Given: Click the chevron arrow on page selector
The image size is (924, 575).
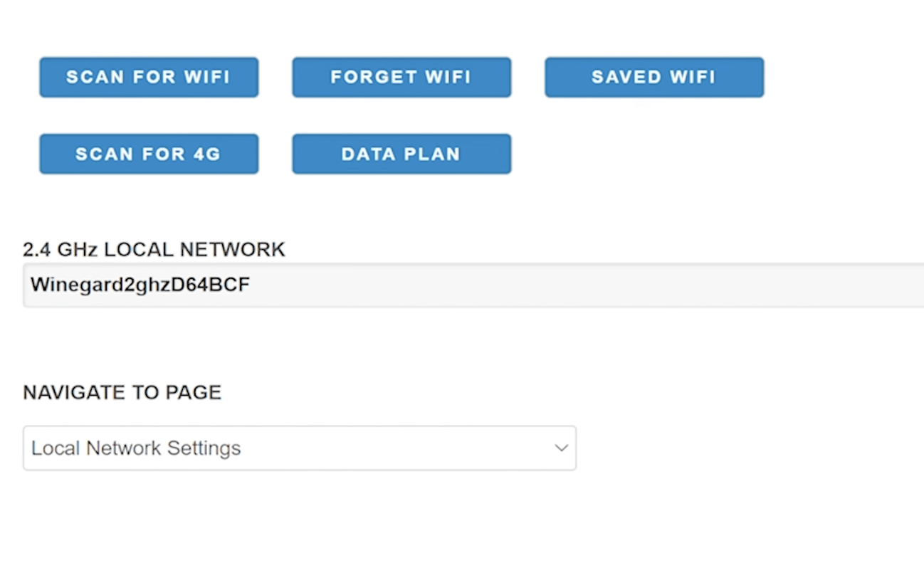Looking at the screenshot, I should tap(561, 448).
